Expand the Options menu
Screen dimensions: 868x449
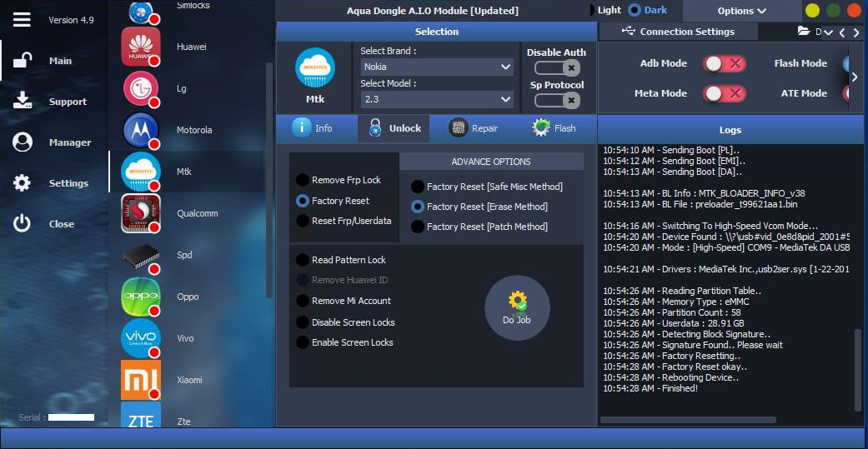click(x=742, y=11)
